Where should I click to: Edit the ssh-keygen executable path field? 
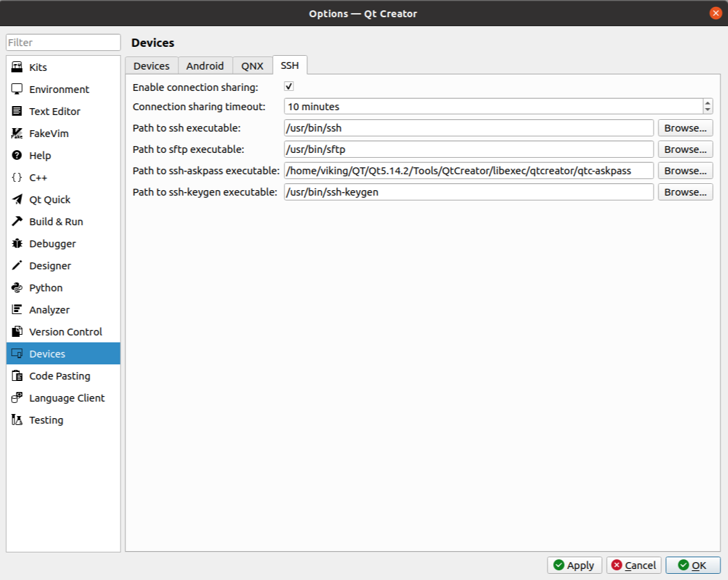point(469,192)
